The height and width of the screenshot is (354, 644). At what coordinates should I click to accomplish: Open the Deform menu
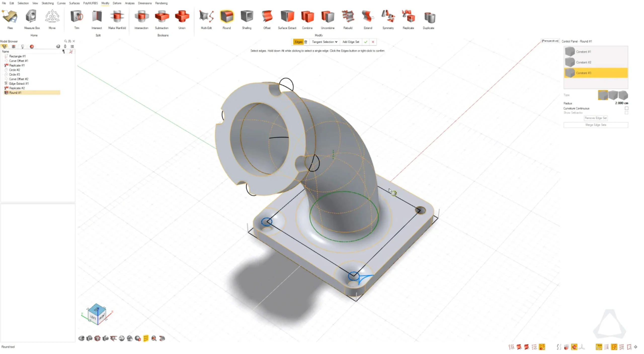point(117,3)
